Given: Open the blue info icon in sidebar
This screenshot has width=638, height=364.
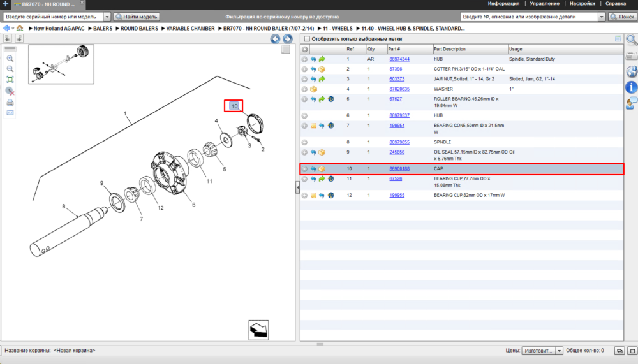Looking at the screenshot, I should (632, 87).
